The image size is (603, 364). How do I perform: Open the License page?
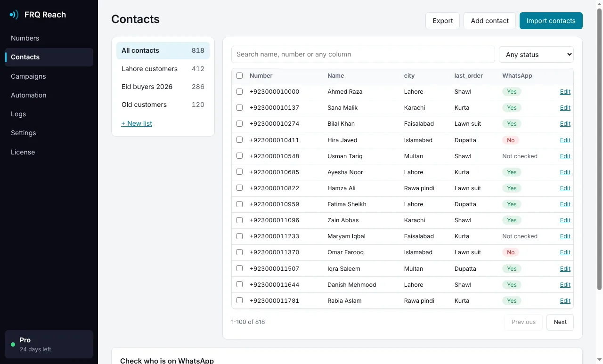49,152
